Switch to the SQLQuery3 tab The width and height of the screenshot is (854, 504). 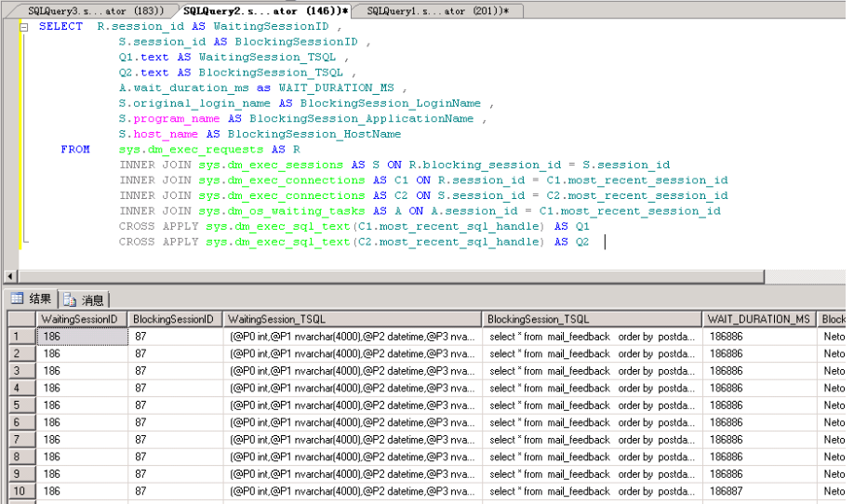click(x=95, y=11)
